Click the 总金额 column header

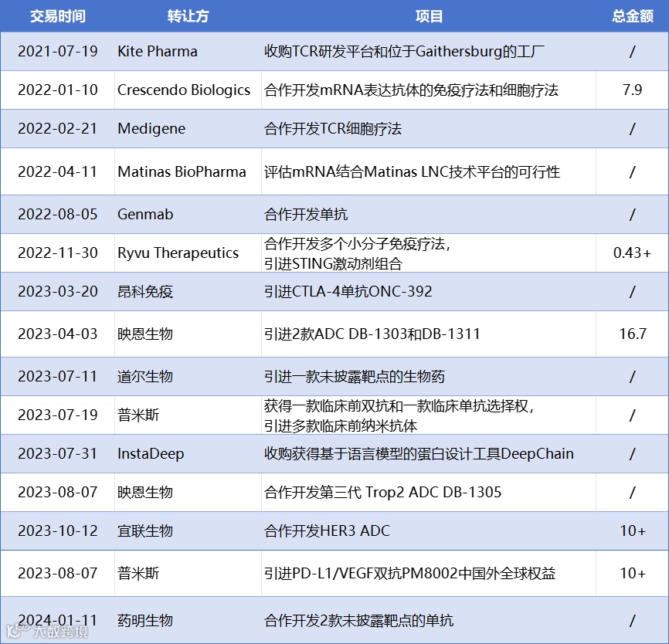tap(633, 16)
